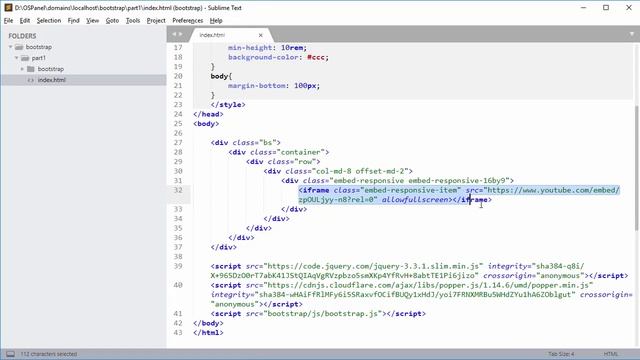Go to next tab with right arrow
The width and height of the screenshot is (640, 360).
coord(180,34)
